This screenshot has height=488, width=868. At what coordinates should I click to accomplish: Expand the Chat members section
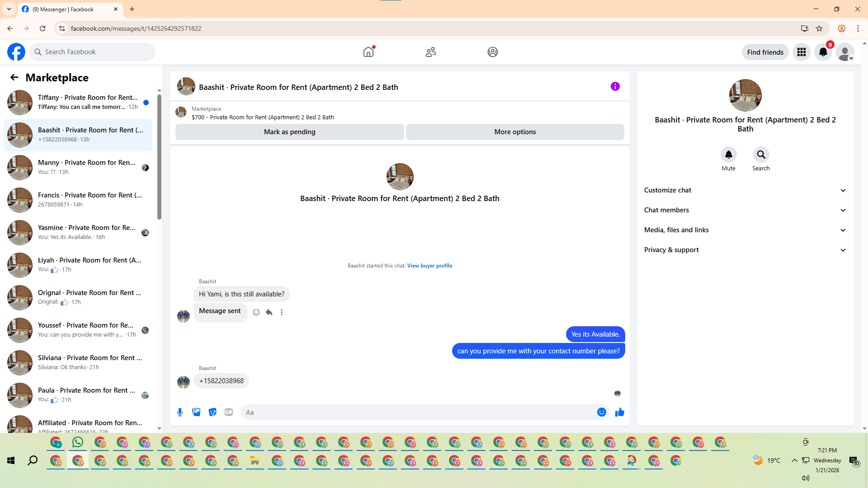tap(745, 210)
